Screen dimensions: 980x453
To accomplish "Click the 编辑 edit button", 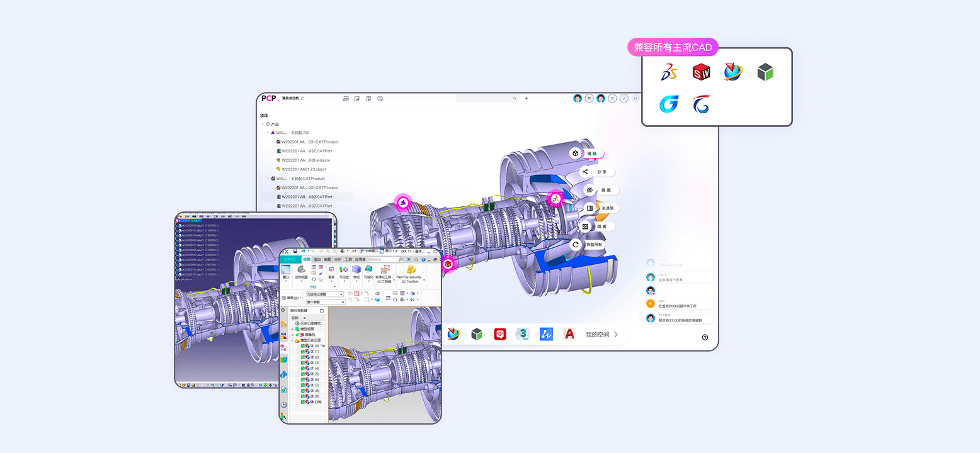I will click(591, 154).
